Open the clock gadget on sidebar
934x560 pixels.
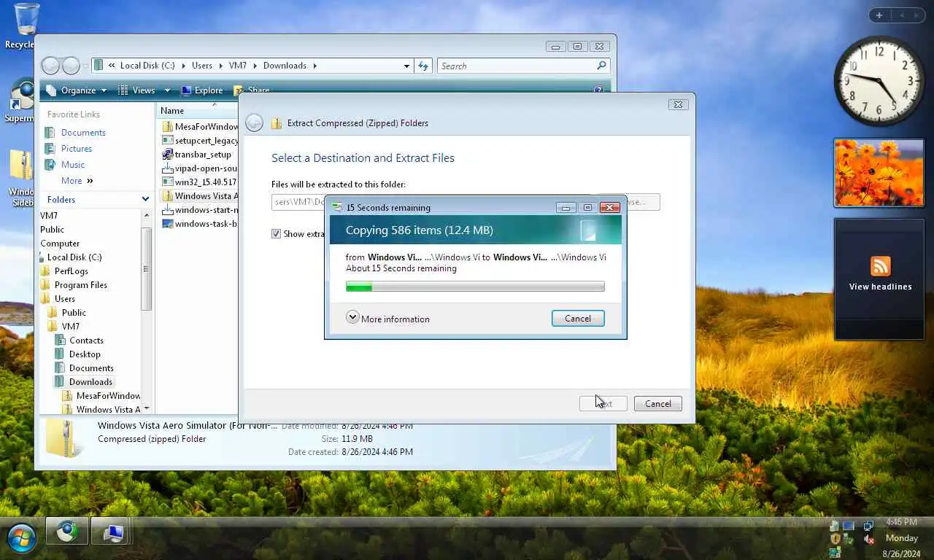point(879,81)
